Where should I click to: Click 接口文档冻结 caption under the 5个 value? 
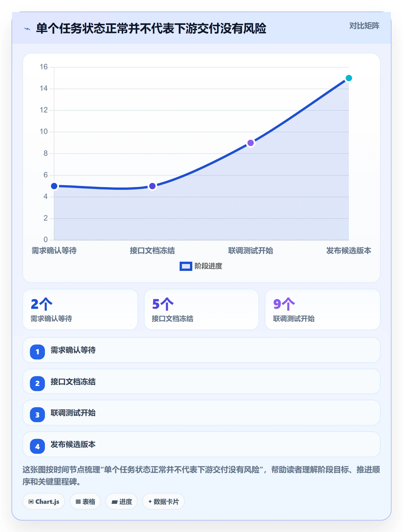click(173, 319)
